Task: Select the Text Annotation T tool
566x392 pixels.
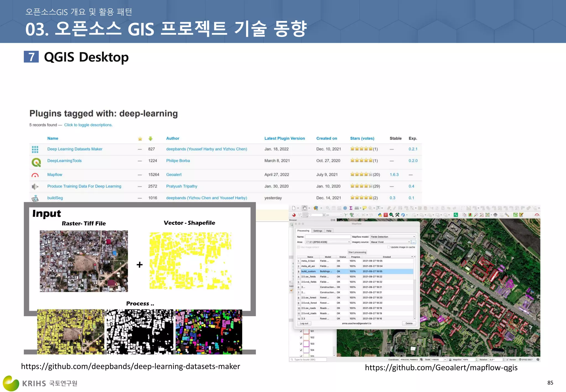Action: click(378, 208)
